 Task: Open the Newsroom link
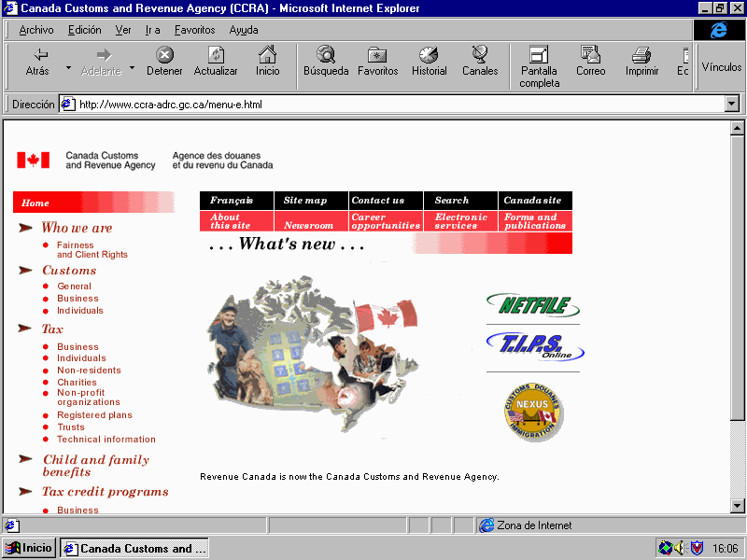pos(312,221)
